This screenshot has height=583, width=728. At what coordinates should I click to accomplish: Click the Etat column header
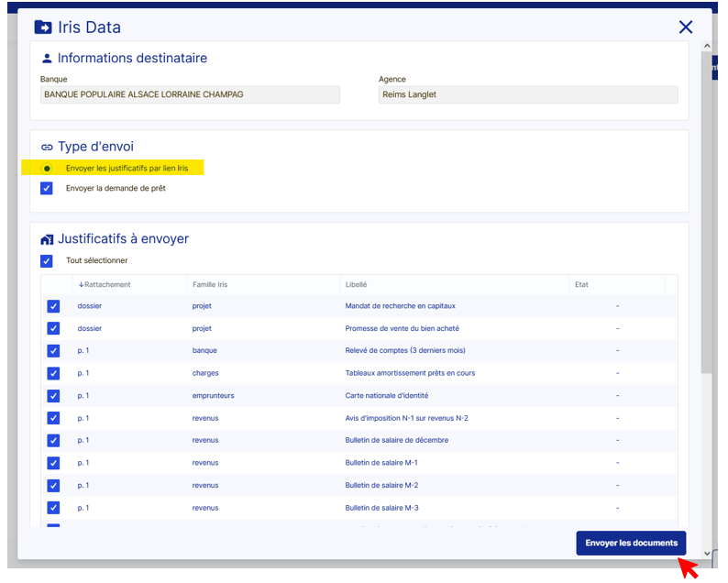click(581, 285)
